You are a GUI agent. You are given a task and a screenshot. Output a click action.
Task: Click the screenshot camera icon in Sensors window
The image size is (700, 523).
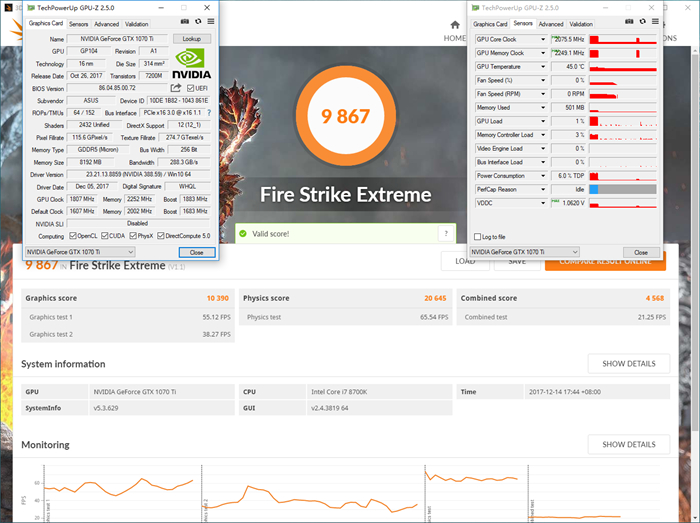627,23
